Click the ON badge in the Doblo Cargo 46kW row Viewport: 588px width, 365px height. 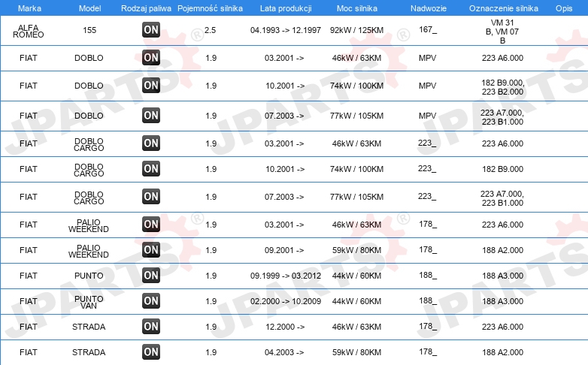click(x=151, y=143)
